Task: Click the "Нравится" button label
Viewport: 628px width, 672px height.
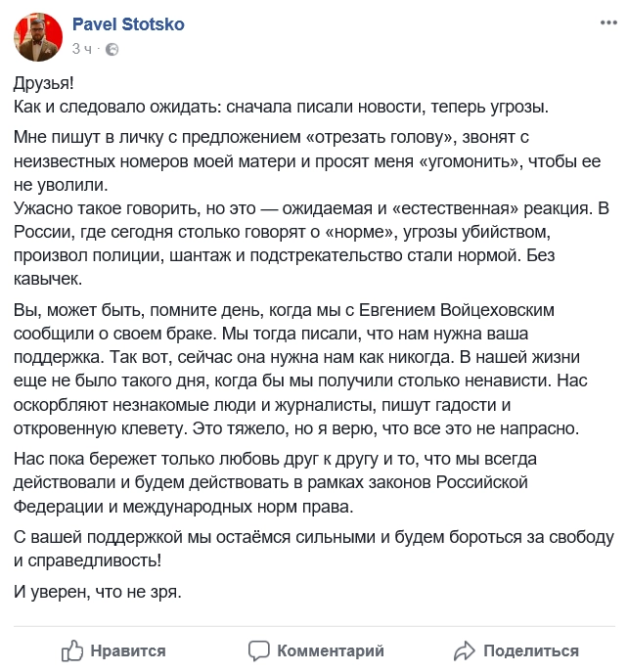Action: 128,651
